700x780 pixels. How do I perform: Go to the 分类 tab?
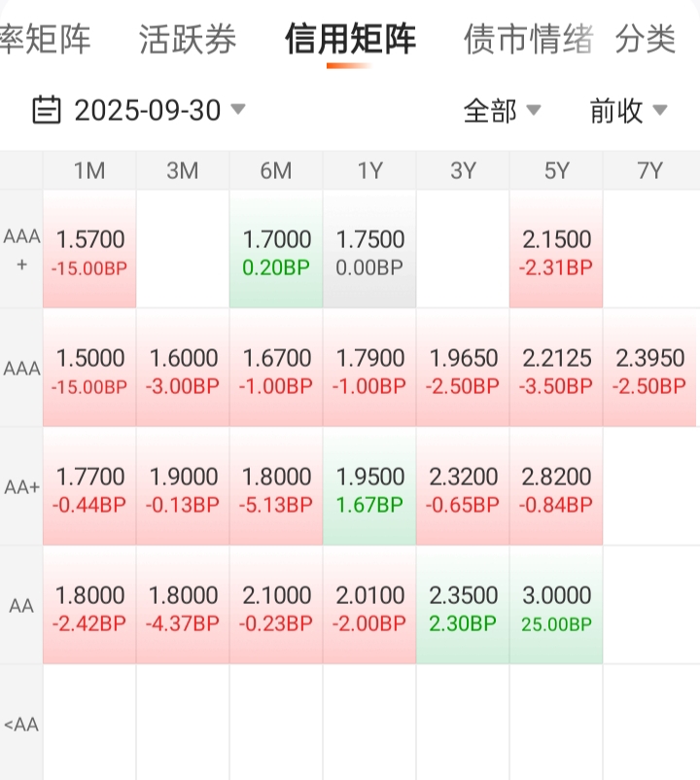646,40
